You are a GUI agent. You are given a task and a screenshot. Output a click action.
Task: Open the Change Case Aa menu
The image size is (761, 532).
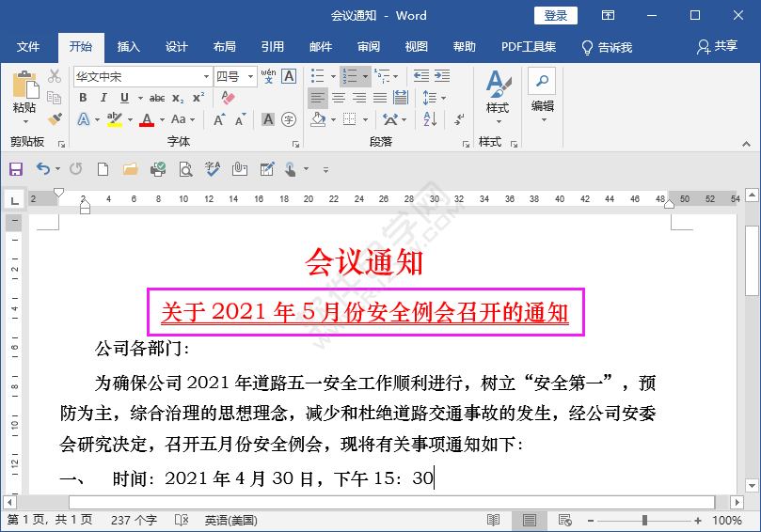pyautogui.click(x=182, y=118)
